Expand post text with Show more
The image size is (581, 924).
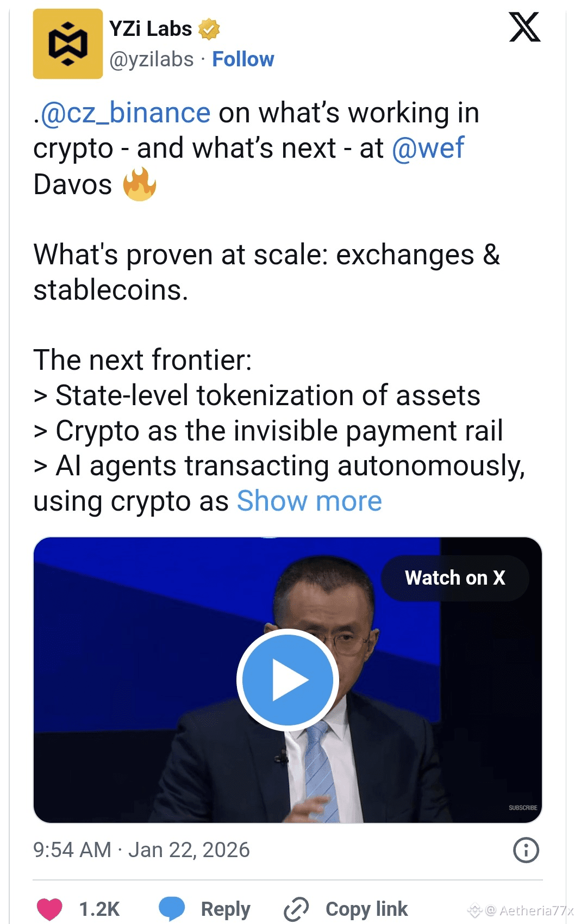(x=309, y=501)
